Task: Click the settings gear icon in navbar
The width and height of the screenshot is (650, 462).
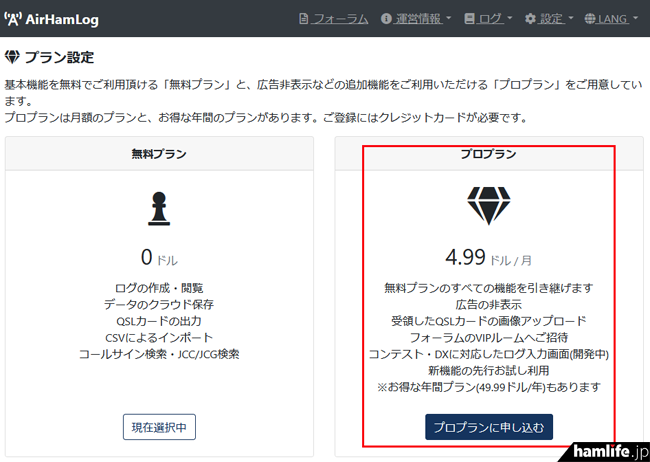Action: point(530,19)
